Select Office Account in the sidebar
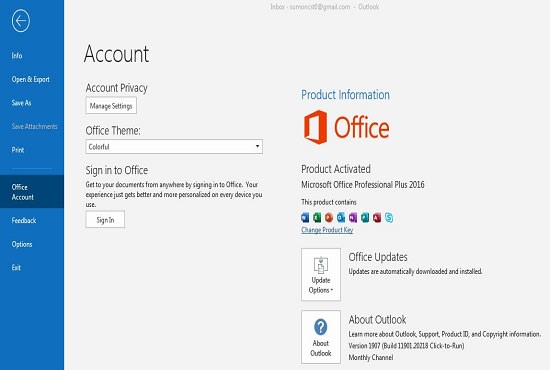This screenshot has height=370, width=550. click(x=32, y=192)
